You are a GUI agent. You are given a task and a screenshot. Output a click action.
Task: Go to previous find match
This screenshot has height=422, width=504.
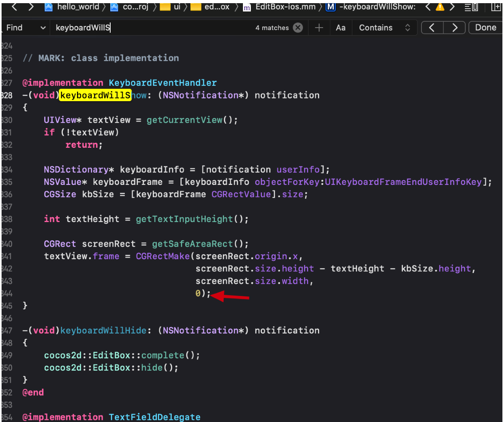pyautogui.click(x=432, y=28)
